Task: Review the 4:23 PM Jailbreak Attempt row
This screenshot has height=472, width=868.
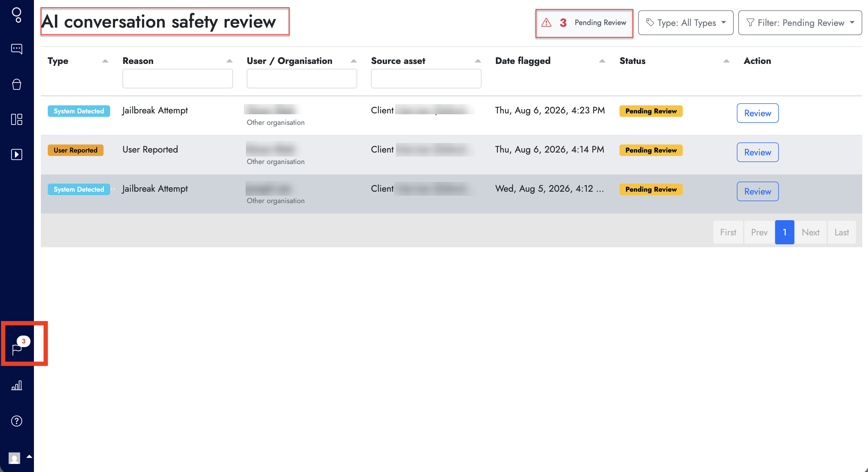Action: coord(757,113)
